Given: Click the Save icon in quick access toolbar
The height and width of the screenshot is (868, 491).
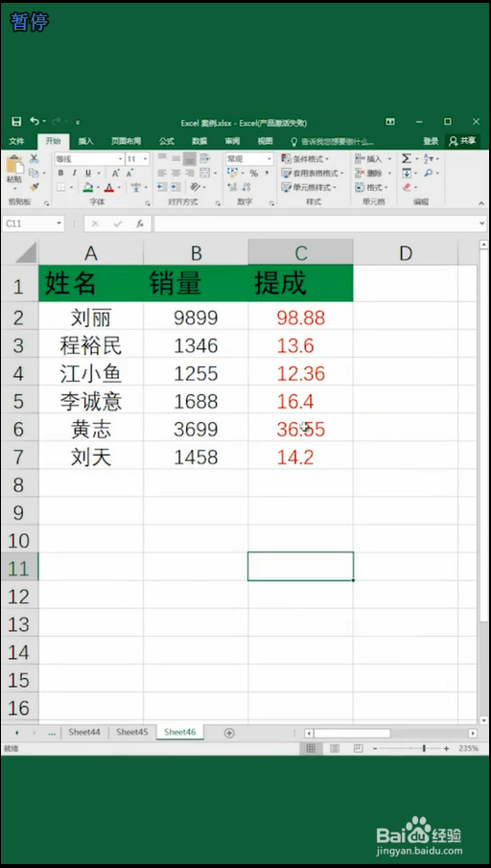Looking at the screenshot, I should [x=16, y=122].
